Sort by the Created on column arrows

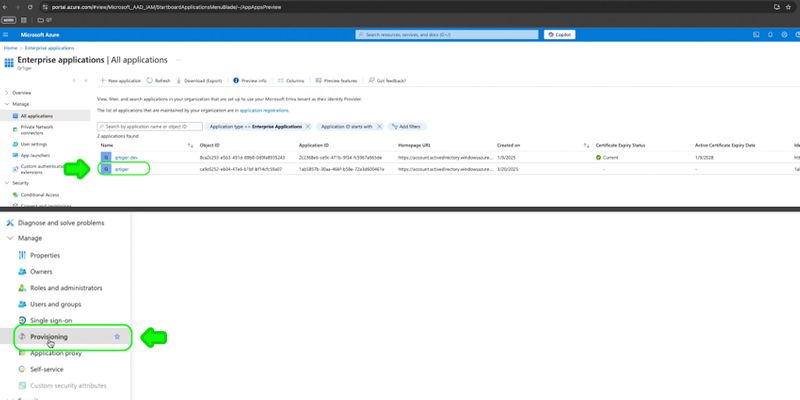tap(587, 145)
